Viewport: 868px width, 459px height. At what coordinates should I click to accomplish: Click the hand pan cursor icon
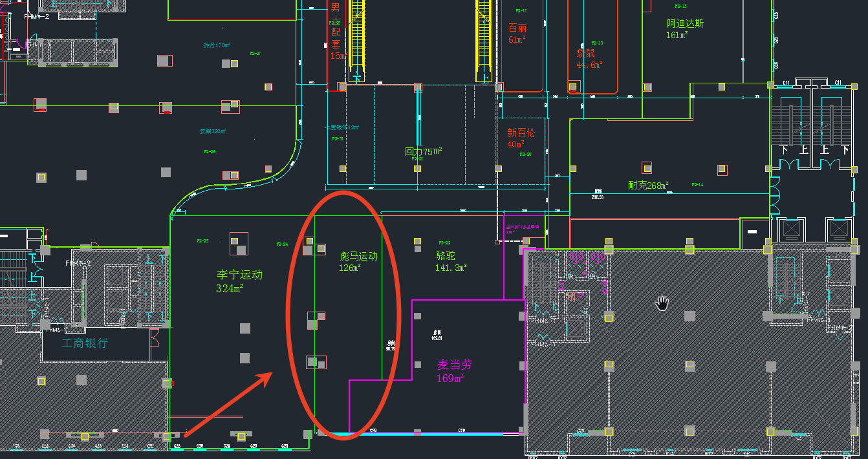[662, 303]
